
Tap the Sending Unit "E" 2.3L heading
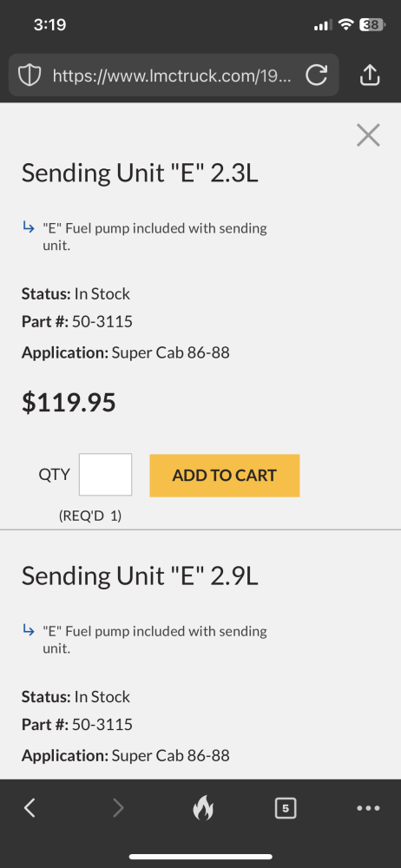click(140, 174)
